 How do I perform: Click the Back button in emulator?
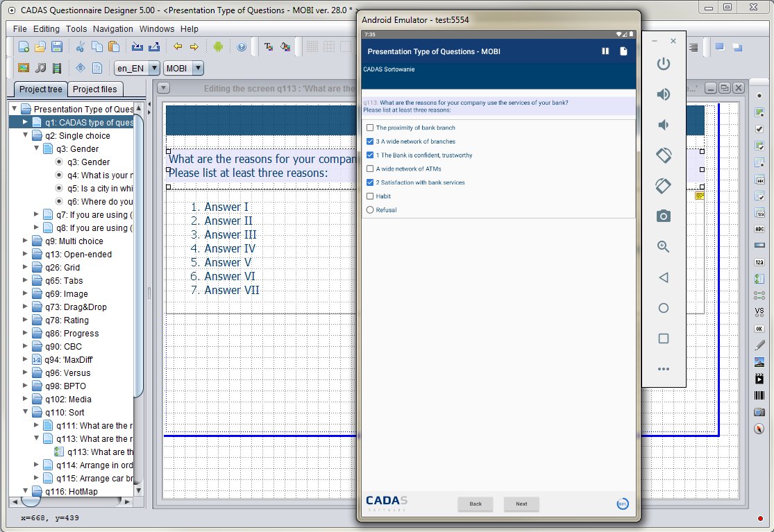pyautogui.click(x=476, y=504)
